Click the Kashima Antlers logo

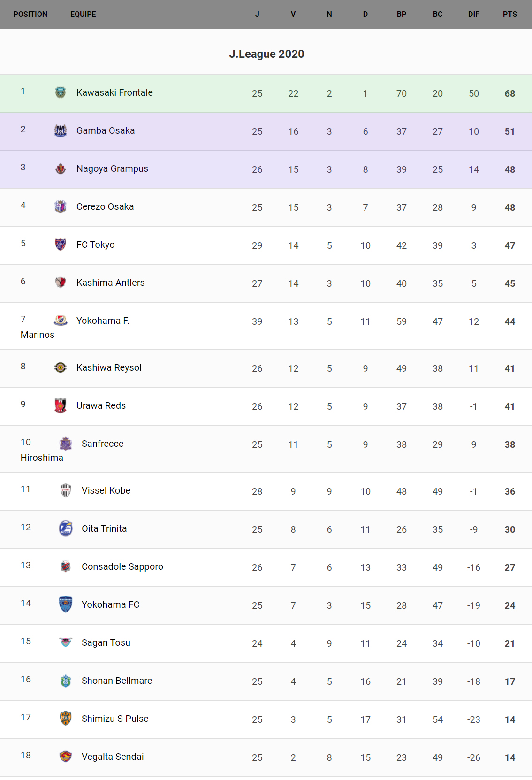61,283
